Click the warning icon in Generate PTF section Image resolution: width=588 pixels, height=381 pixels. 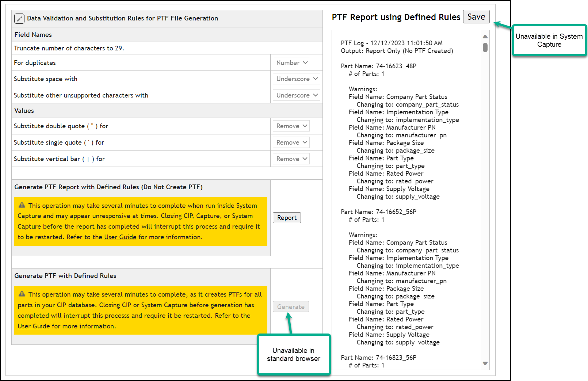coord(22,294)
